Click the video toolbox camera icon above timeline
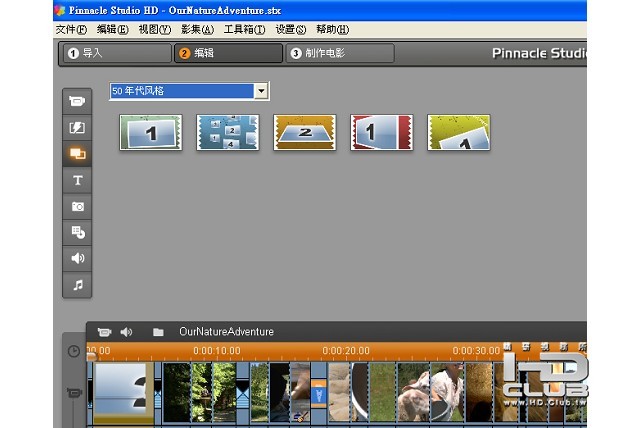 point(104,332)
